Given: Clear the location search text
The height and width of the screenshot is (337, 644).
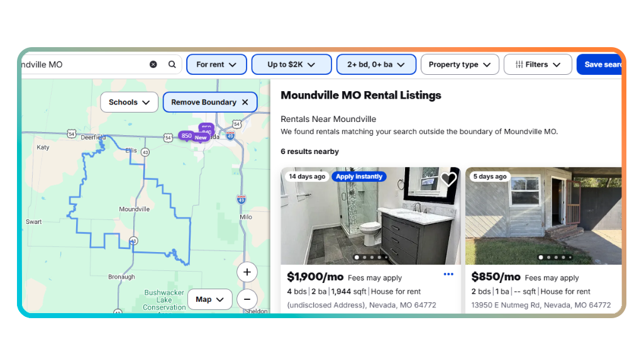Looking at the screenshot, I should click(153, 64).
